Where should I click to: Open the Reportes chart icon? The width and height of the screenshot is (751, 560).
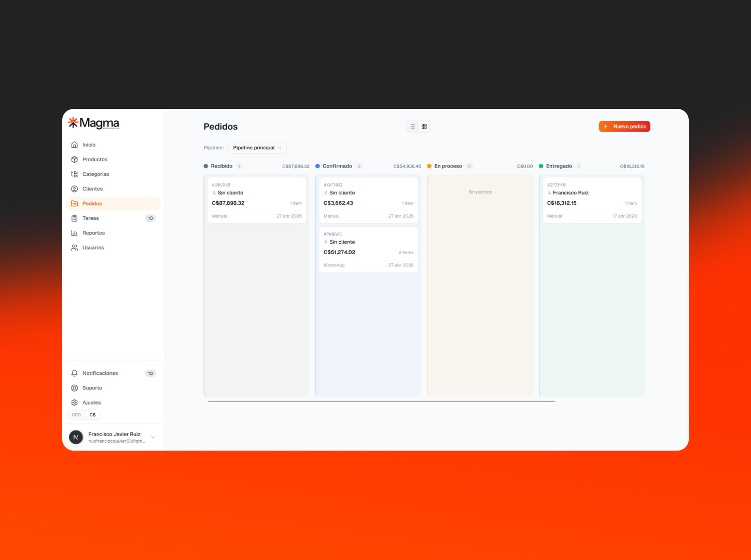[x=74, y=233]
